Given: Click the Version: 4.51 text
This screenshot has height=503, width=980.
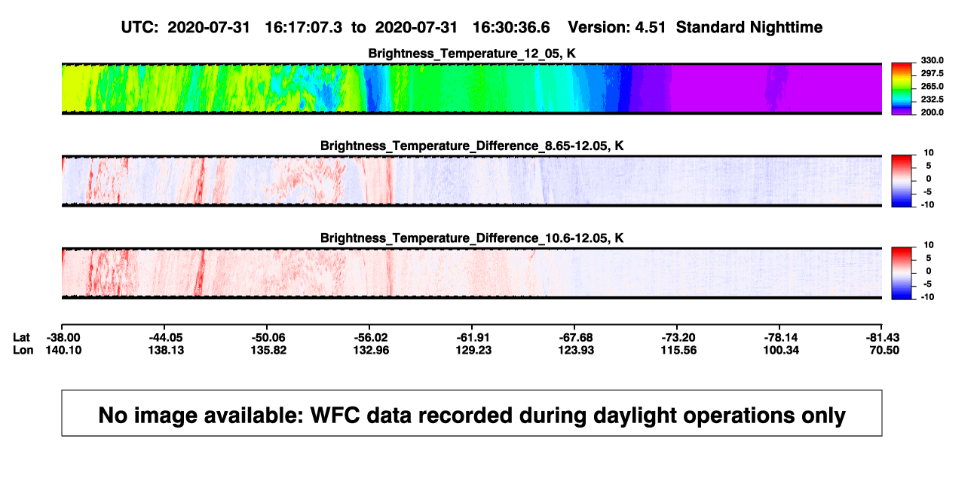Looking at the screenshot, I should 617,27.
